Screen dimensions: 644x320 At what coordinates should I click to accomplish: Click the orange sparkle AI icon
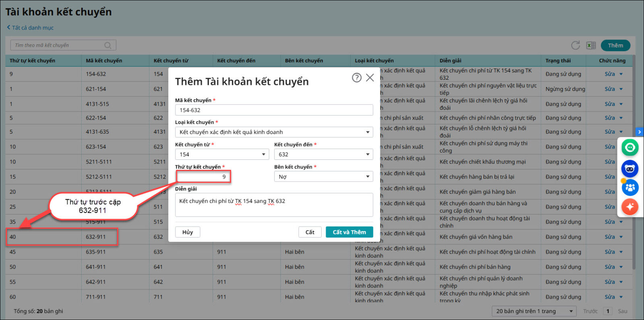pyautogui.click(x=630, y=207)
